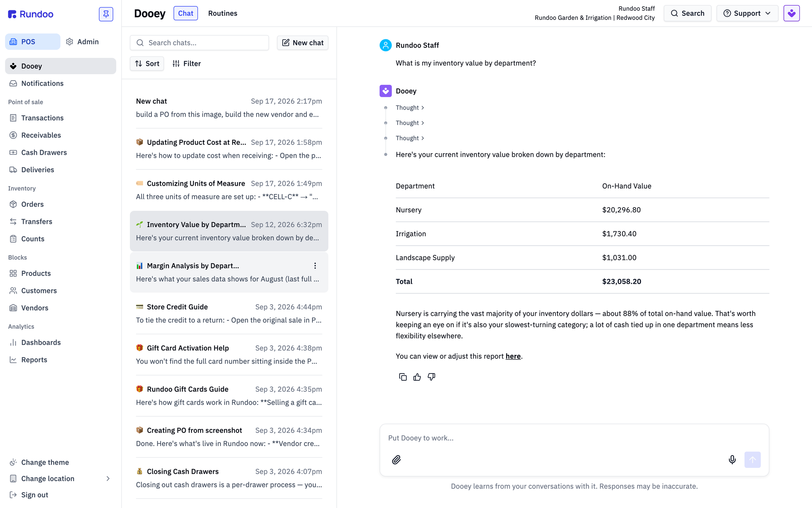Click the New chat button

[x=303, y=42]
